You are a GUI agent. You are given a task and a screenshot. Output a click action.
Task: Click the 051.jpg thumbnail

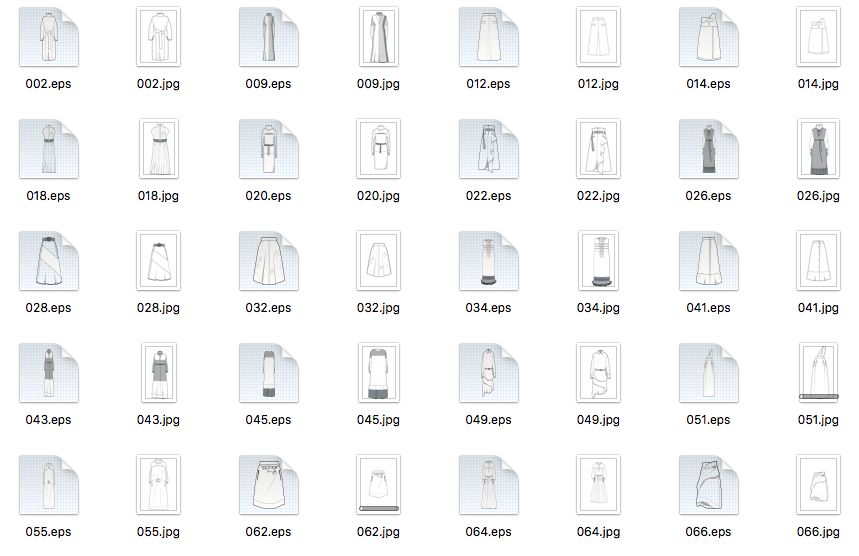click(818, 372)
